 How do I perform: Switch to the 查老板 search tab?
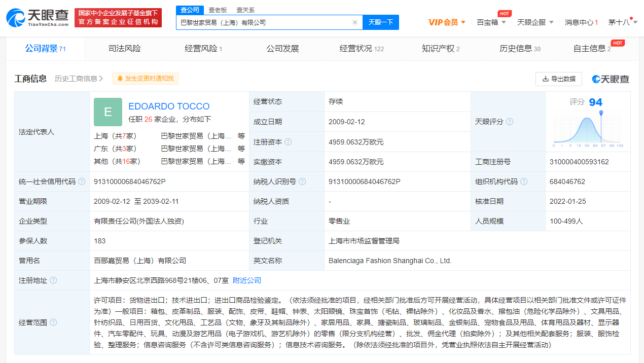218,10
